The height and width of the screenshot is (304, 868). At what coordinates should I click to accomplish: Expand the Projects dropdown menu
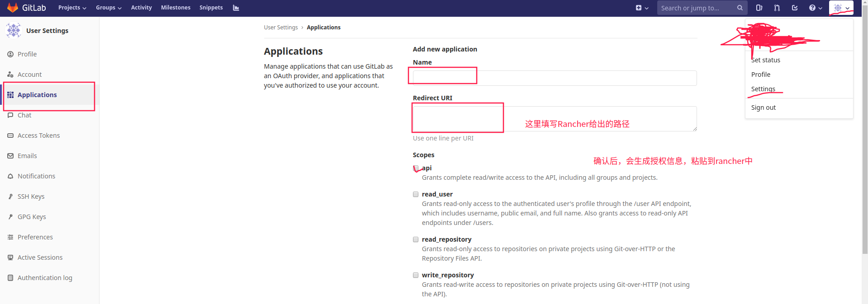tap(72, 8)
